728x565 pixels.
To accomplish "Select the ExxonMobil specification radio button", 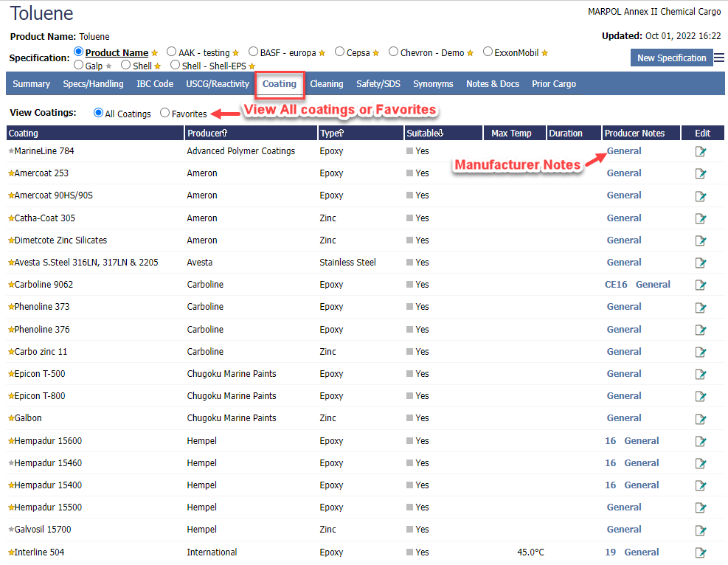I will (488, 52).
